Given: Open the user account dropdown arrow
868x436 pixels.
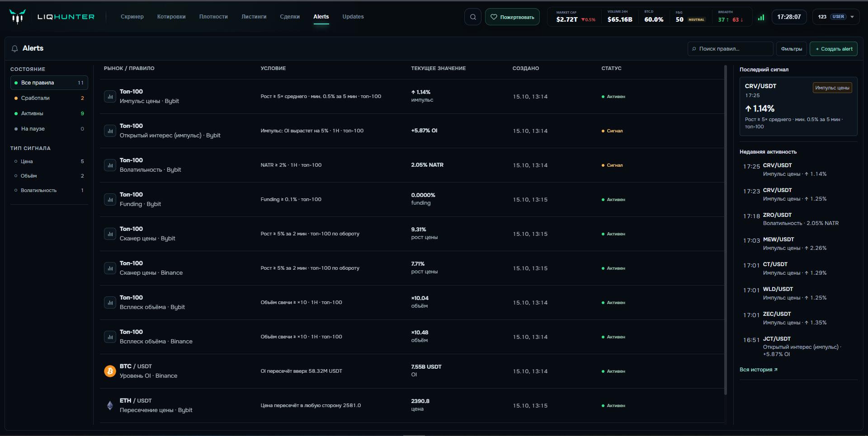Looking at the screenshot, I should (x=852, y=17).
